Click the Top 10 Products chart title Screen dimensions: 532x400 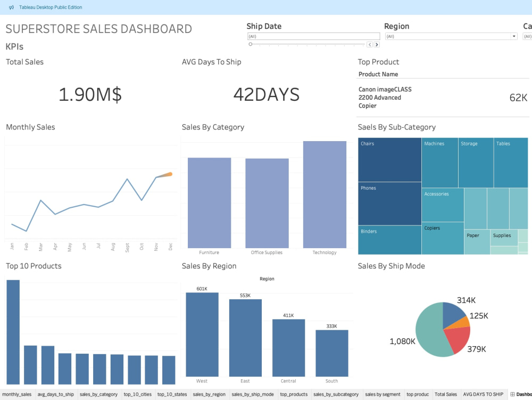34,266
